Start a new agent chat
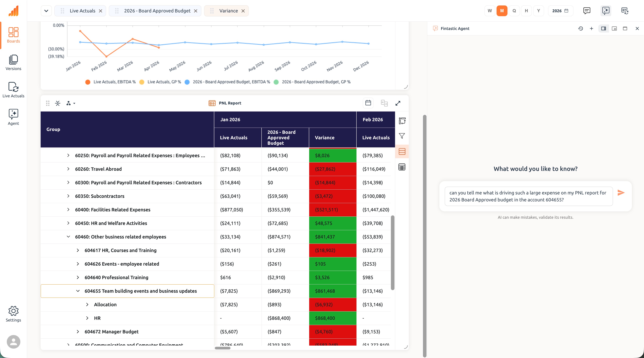The height and width of the screenshot is (358, 644). (x=591, y=28)
